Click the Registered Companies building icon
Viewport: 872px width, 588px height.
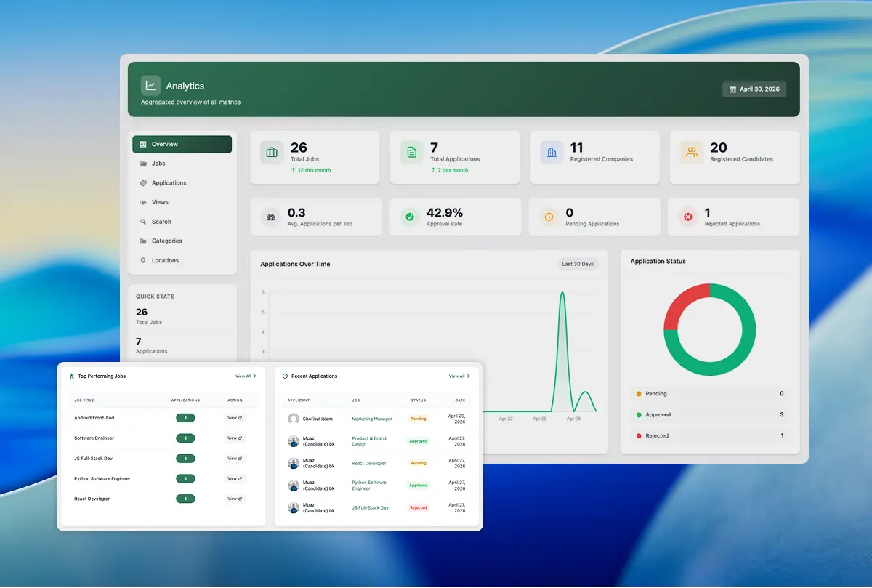[x=552, y=153]
